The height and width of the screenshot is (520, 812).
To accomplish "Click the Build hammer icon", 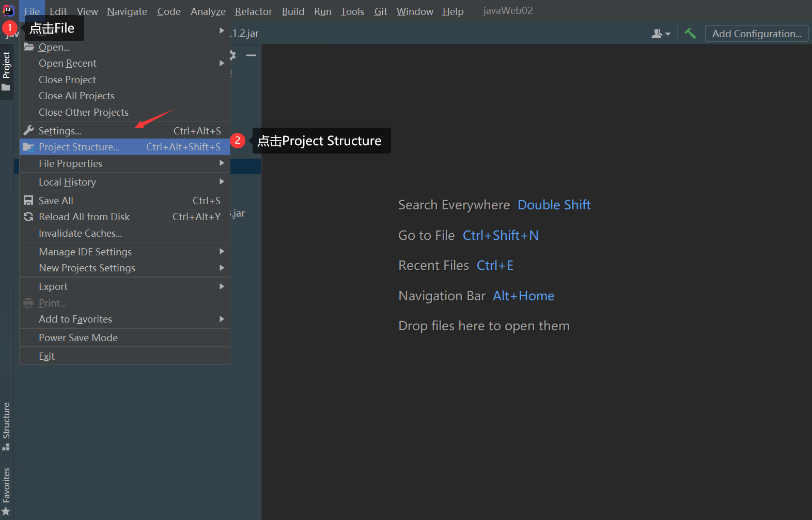I will (x=690, y=34).
